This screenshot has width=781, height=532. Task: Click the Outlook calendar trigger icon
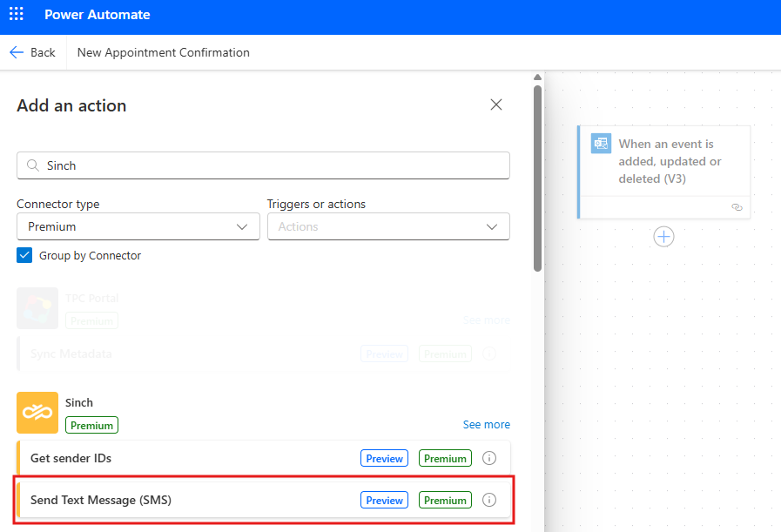601,144
